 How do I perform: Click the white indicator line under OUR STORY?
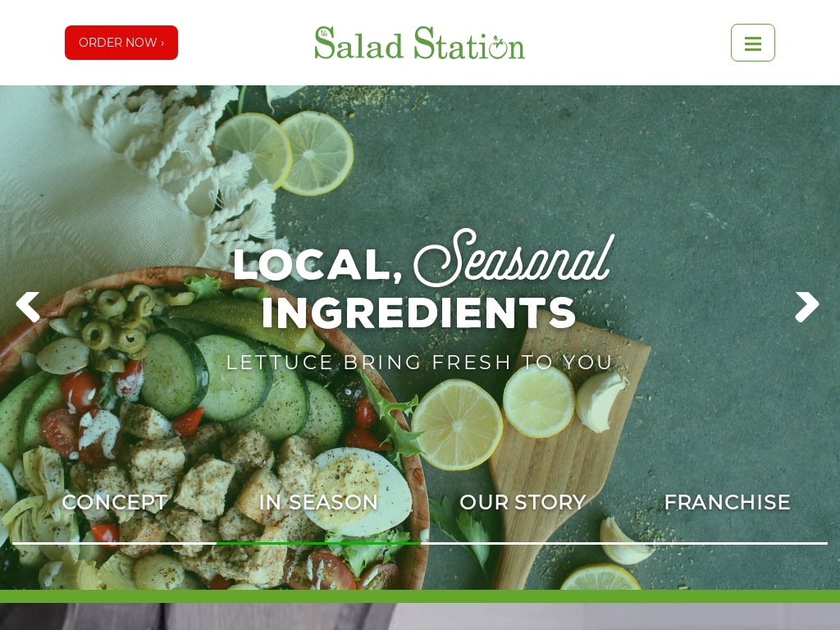523,543
